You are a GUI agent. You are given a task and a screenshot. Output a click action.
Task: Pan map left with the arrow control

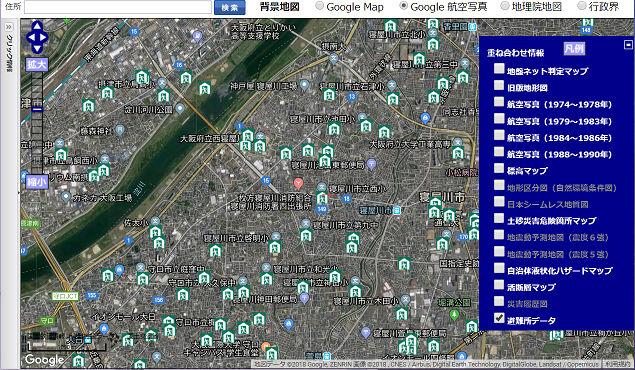pyautogui.click(x=31, y=38)
